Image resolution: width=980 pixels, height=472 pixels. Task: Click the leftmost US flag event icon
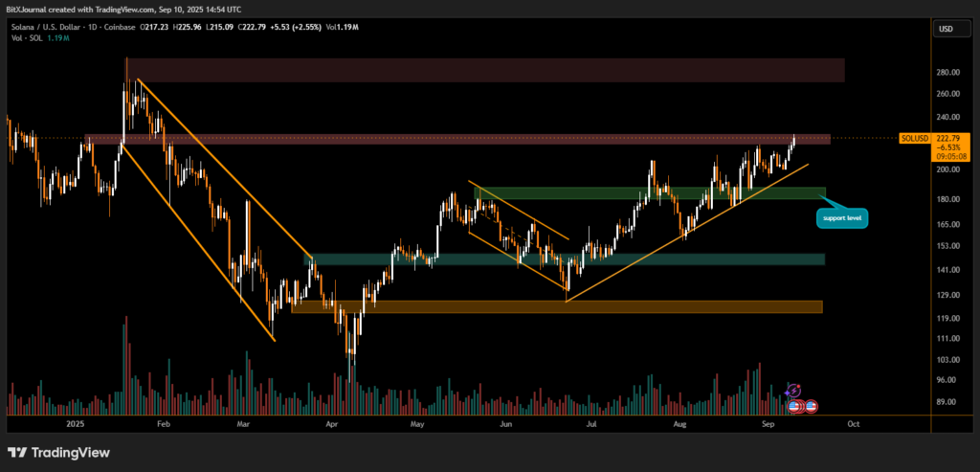pyautogui.click(x=792, y=406)
